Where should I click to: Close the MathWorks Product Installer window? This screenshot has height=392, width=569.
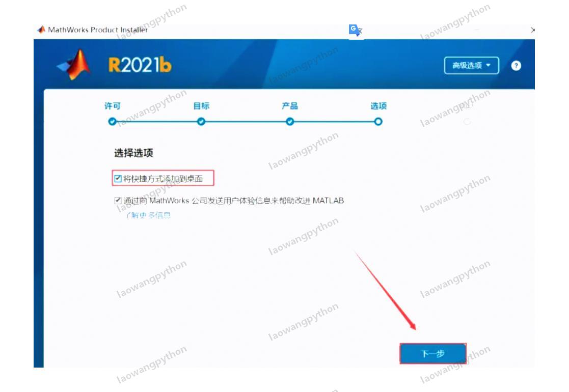point(532,30)
